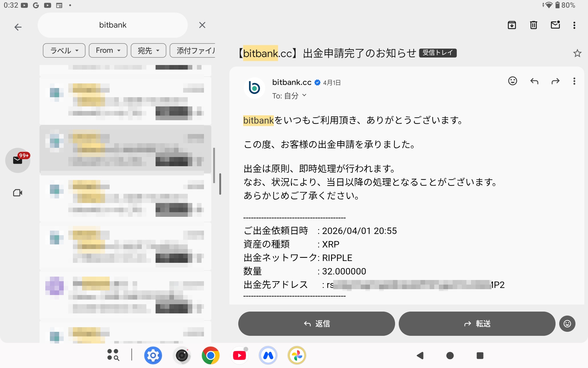Mark the email as unread
This screenshot has height=368, width=588.
(x=555, y=25)
